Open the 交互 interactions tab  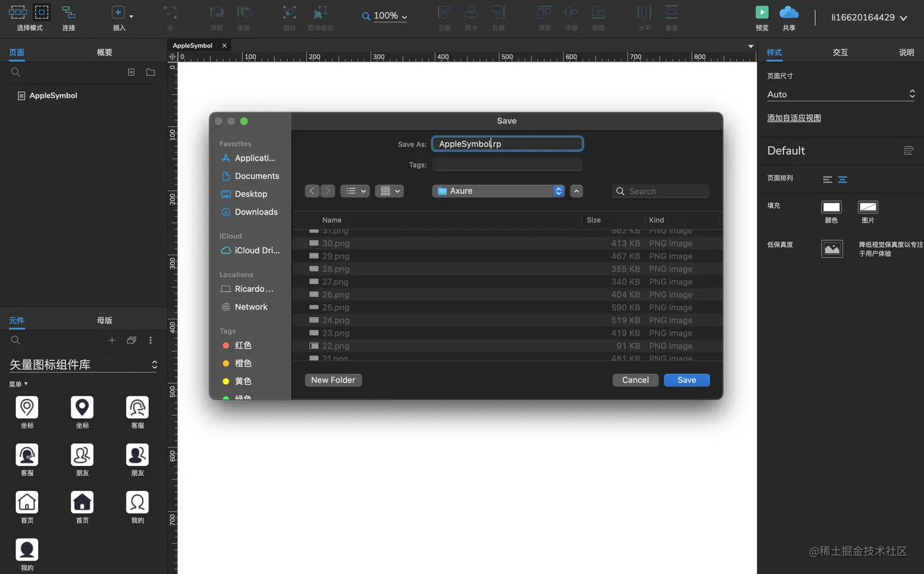tap(840, 53)
